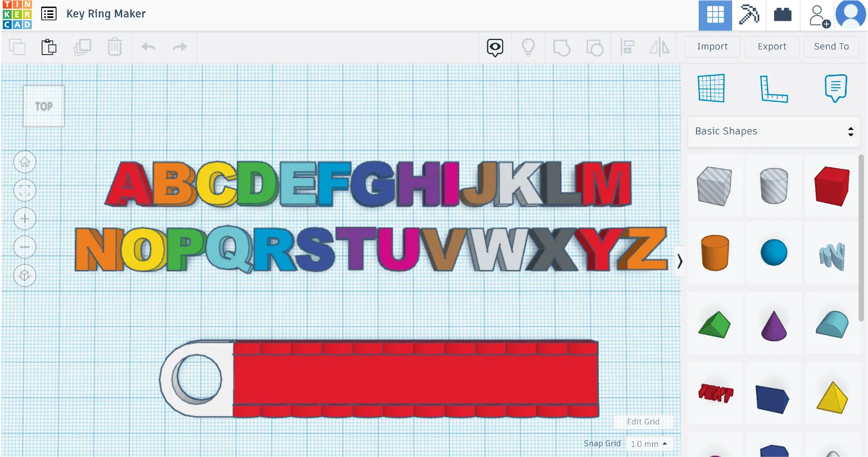The height and width of the screenshot is (457, 868).
Task: Select the Notes tool
Action: pos(836,88)
